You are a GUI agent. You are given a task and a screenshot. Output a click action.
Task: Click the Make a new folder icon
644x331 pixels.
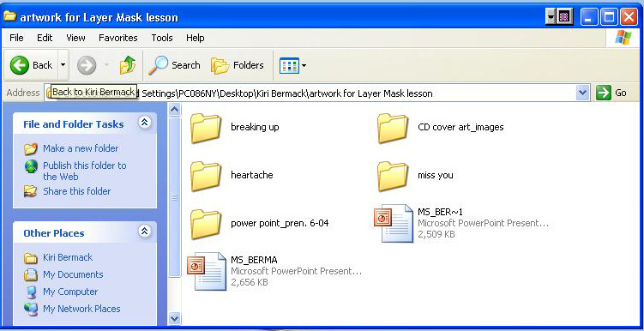click(x=31, y=148)
